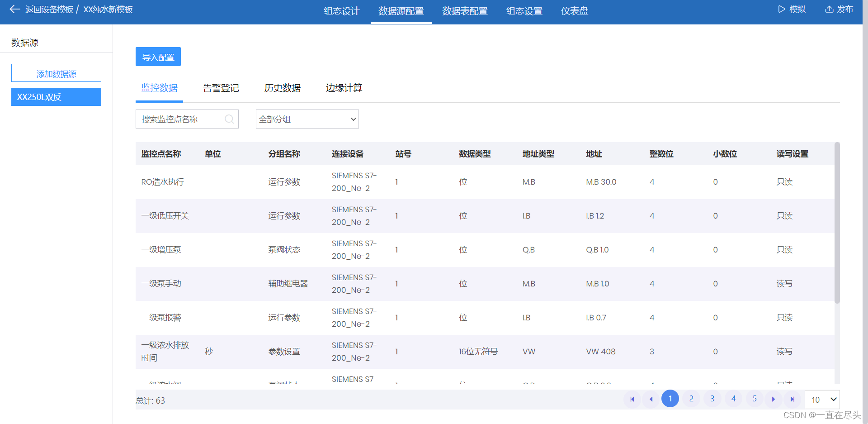868x424 pixels.
Task: Click the 分组名称 column header
Action: click(284, 154)
